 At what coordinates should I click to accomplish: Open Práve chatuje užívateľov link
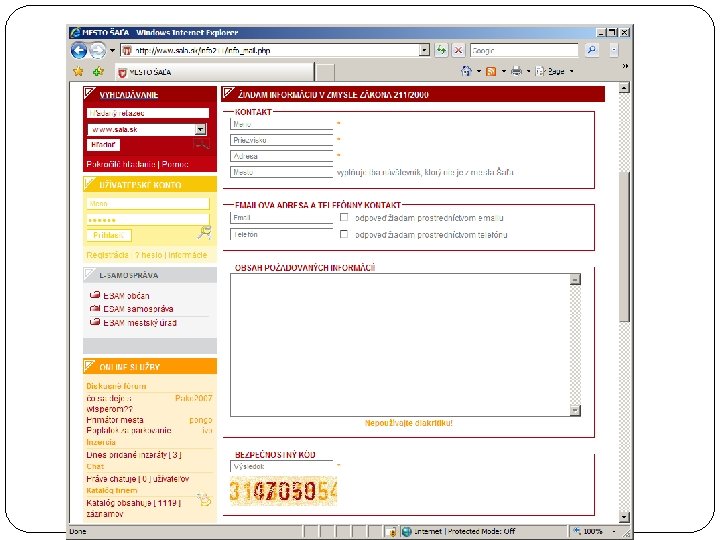(138, 479)
